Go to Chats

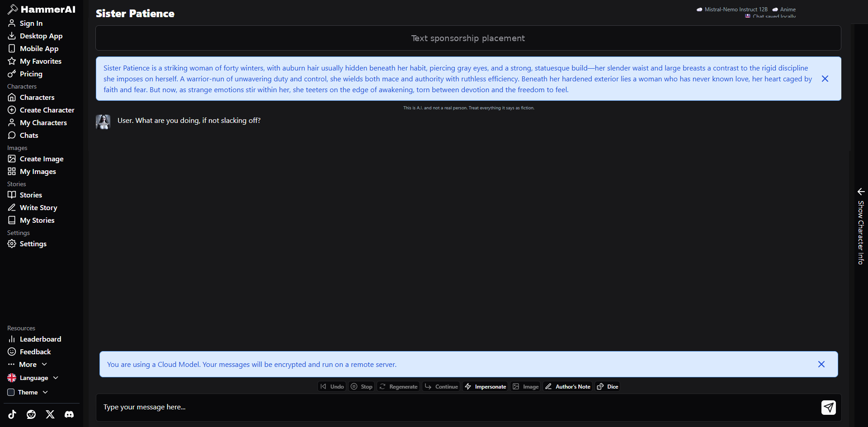[23, 136]
